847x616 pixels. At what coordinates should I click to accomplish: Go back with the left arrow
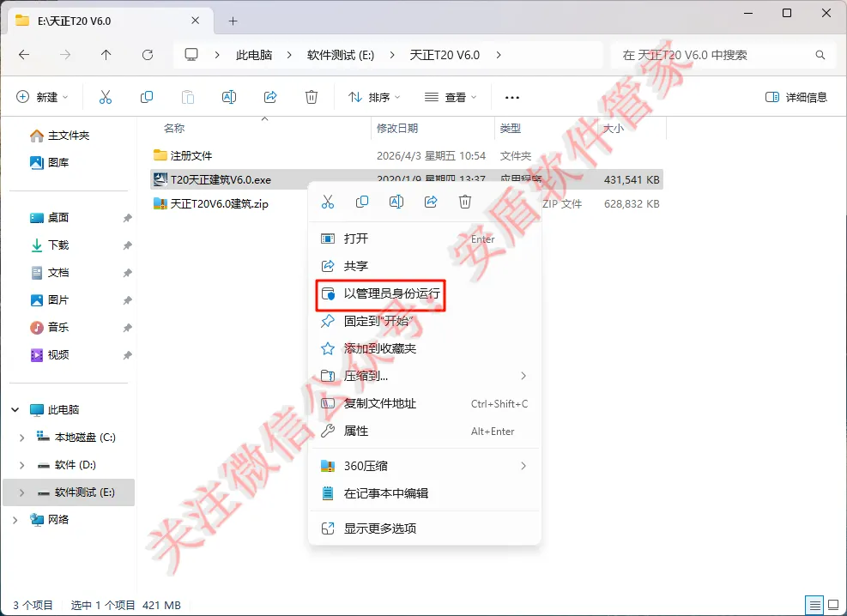[x=24, y=55]
